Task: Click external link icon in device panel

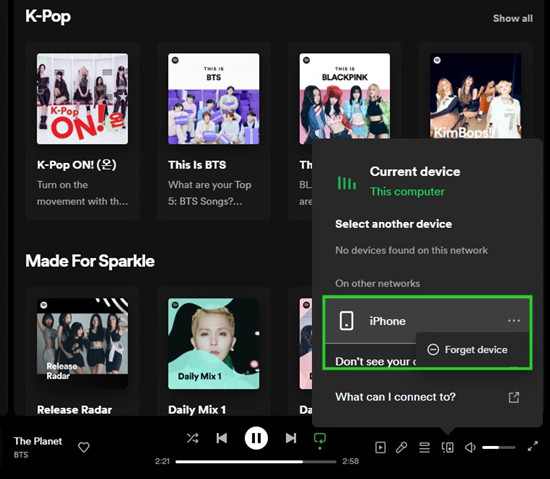Action: point(514,398)
